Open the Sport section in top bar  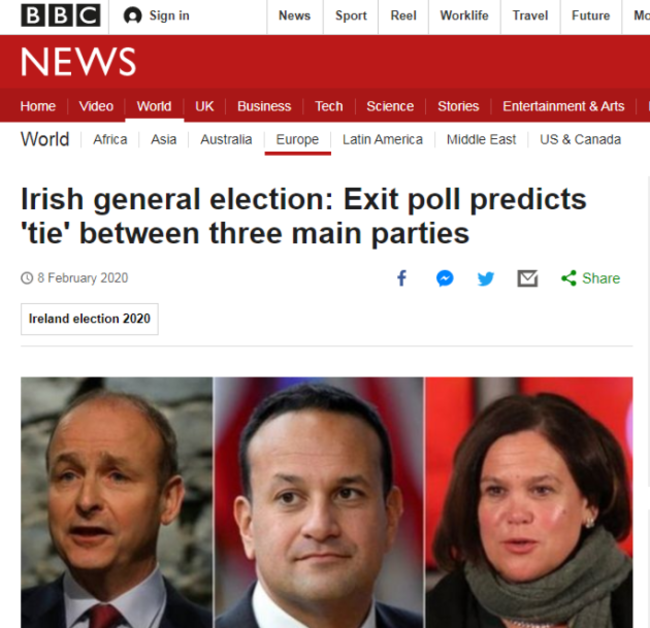click(351, 16)
